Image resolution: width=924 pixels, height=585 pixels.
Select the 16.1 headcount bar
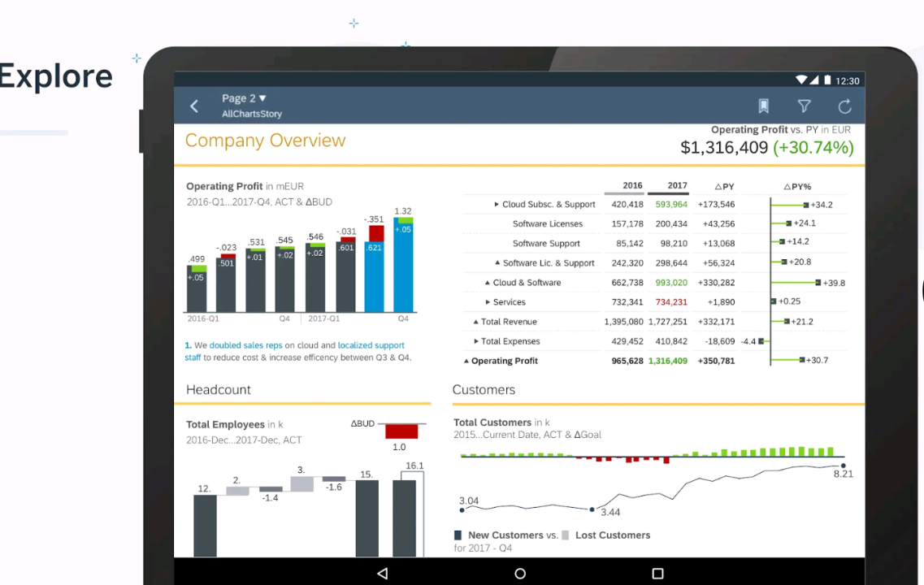[404, 518]
